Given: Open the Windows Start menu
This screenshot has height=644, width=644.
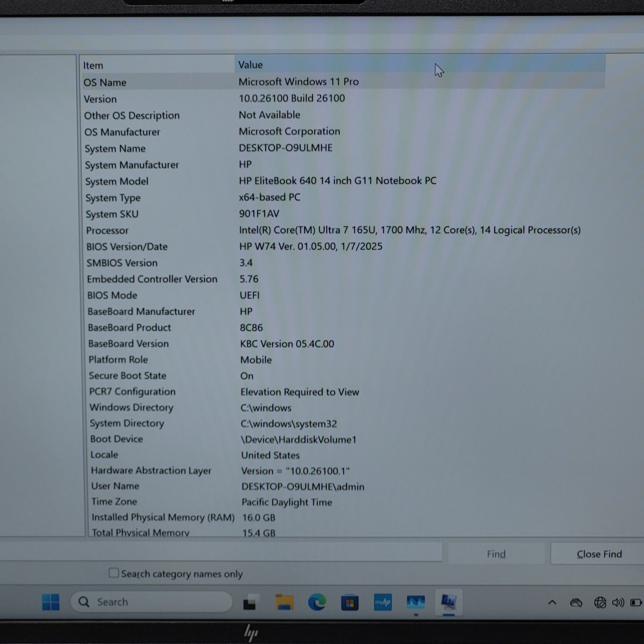Looking at the screenshot, I should pos(51,602).
